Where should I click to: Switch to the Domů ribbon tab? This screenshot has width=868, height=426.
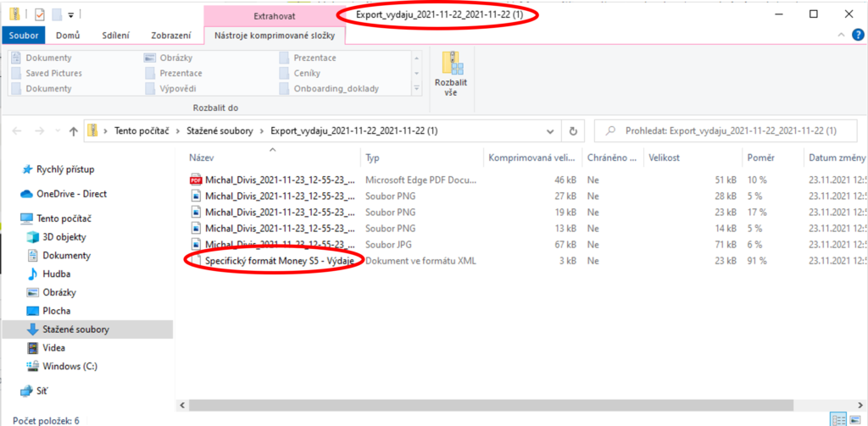[x=68, y=36]
